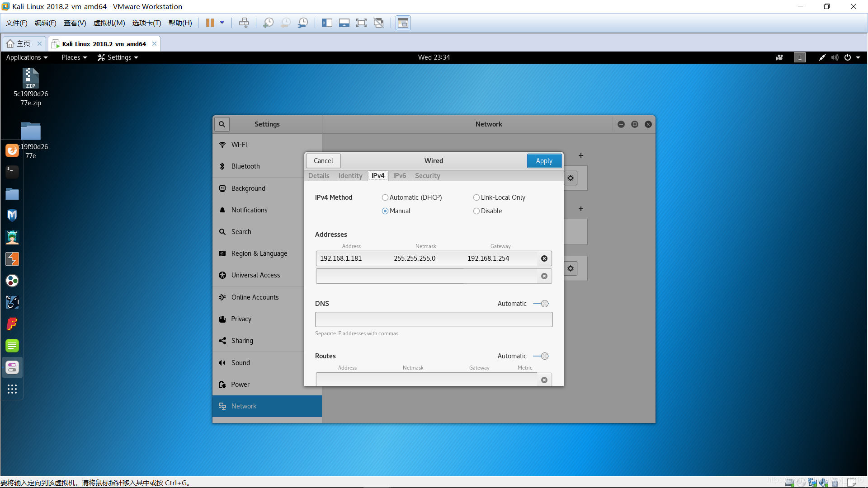Open the Settings app menu in top bar
This screenshot has height=488, width=868.
(x=118, y=57)
